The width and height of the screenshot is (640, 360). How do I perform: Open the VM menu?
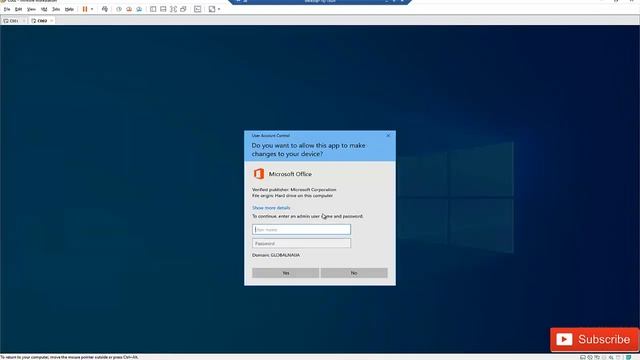(44, 9)
